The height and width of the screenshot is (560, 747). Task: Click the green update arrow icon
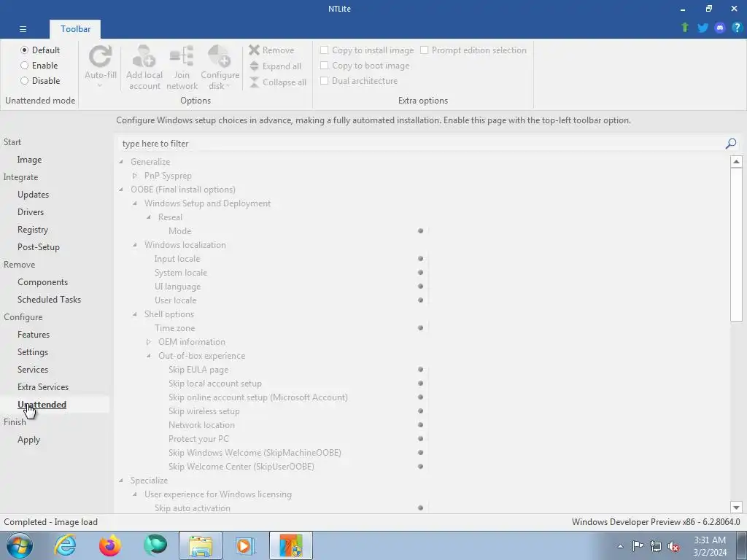pos(685,28)
